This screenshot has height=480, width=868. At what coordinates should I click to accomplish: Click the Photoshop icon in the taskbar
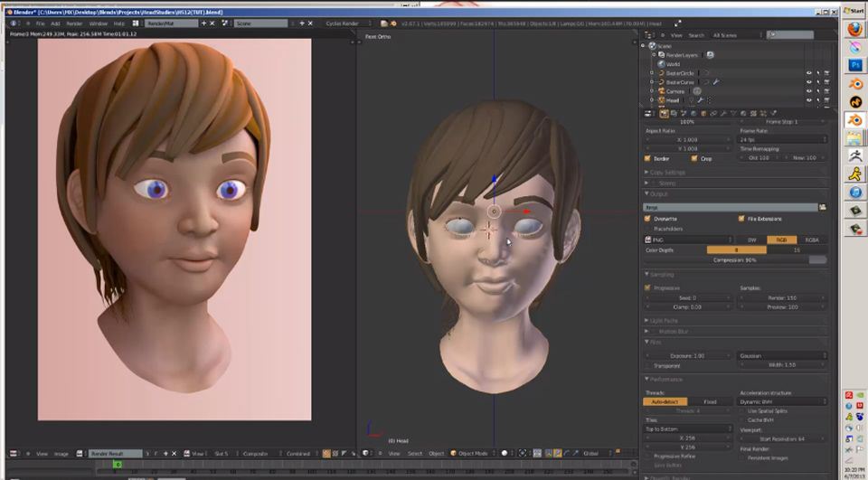tap(855, 65)
